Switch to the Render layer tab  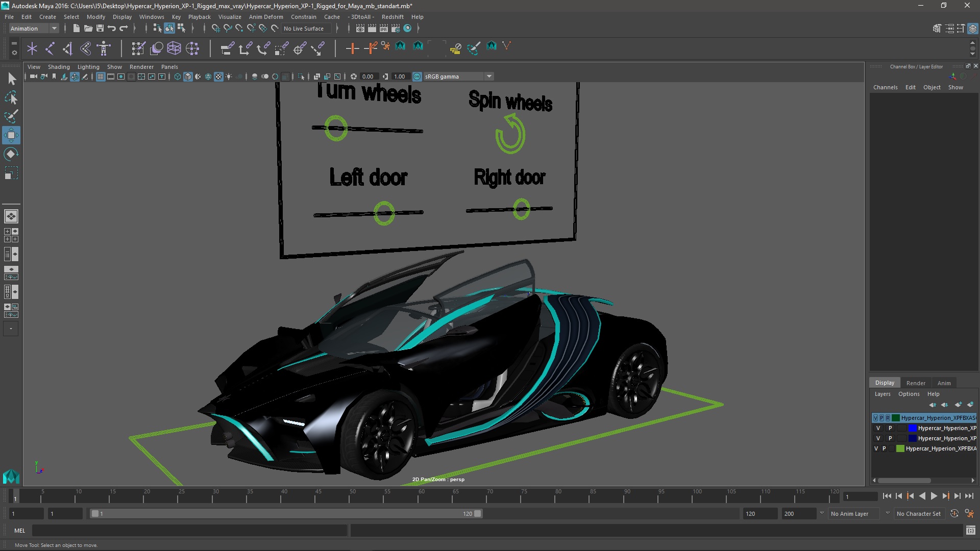915,383
